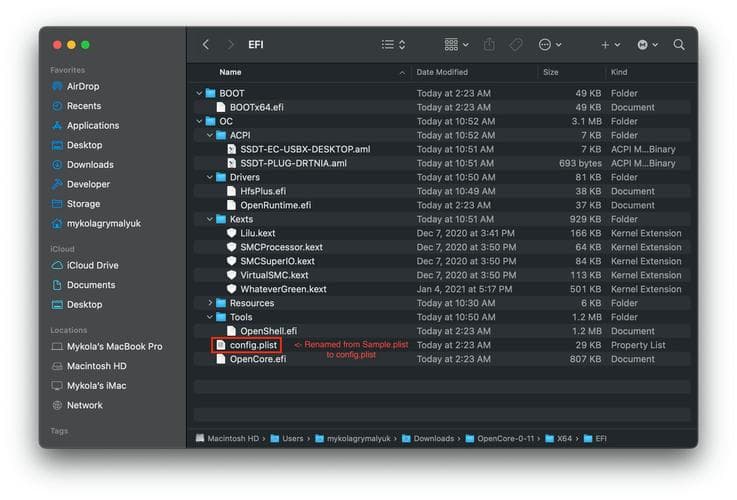Click the Edit Tags toolbar icon
Viewport: 737px width, 500px height.
[x=516, y=45]
